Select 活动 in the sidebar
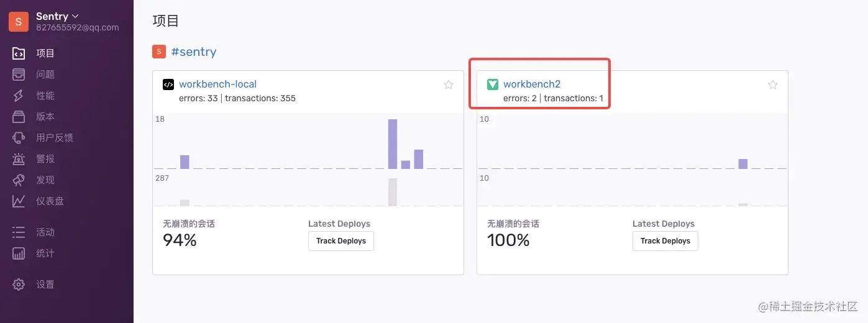The height and width of the screenshot is (323, 868). (45, 232)
